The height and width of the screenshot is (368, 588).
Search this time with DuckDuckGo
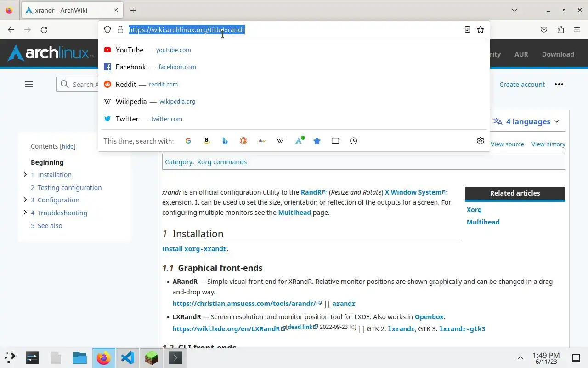tap(243, 141)
